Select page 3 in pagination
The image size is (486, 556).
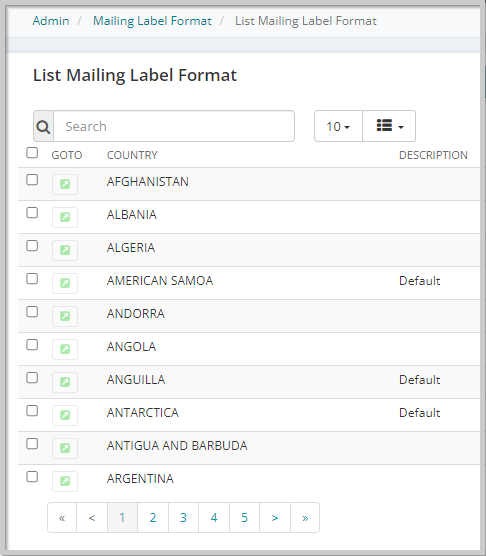pyautogui.click(x=183, y=518)
